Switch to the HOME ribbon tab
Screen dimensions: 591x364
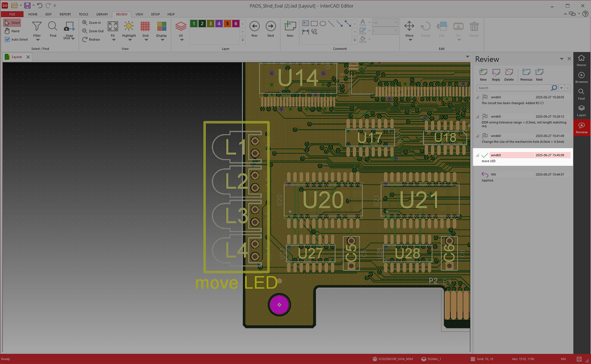click(33, 14)
